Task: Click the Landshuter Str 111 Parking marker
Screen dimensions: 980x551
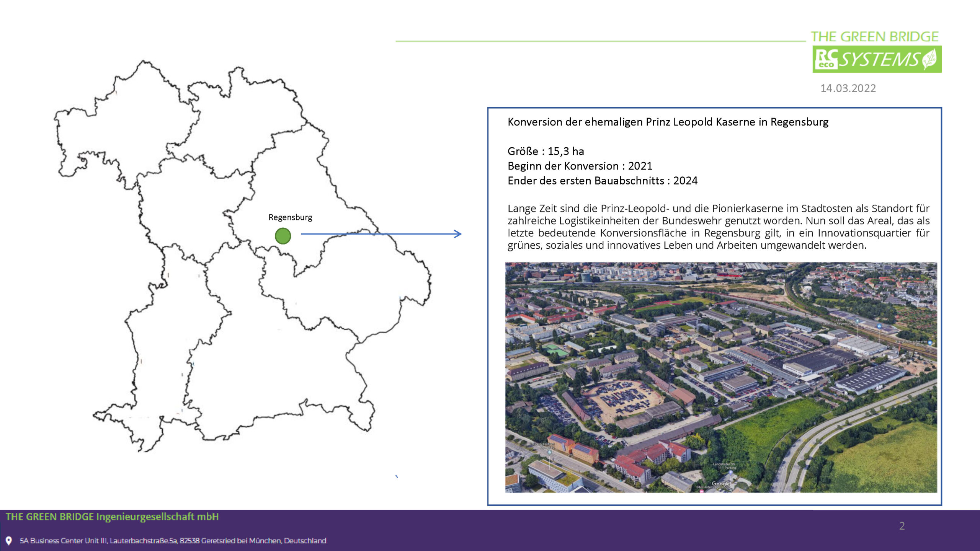Action: [730, 472]
